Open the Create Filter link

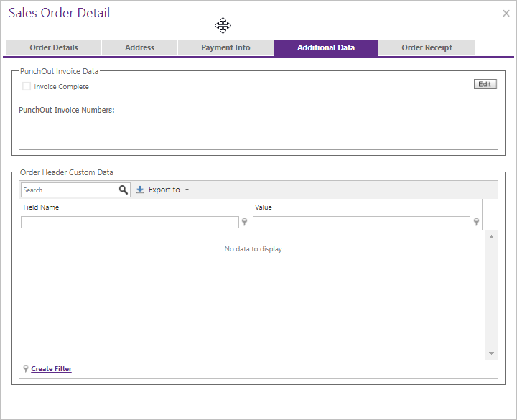click(51, 369)
